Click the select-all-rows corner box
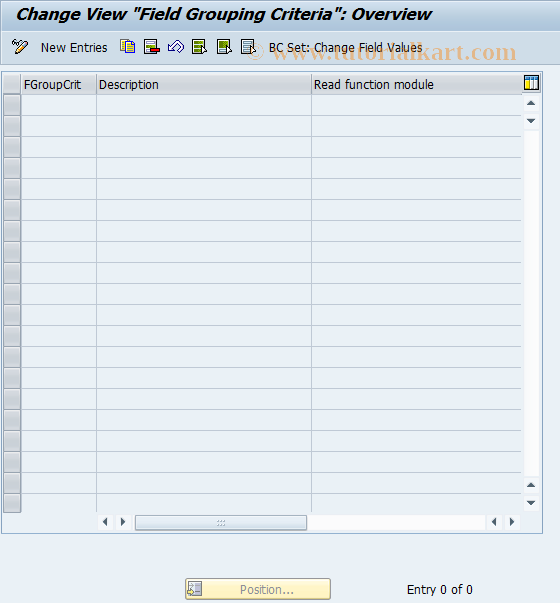Screen dimensions: 560x603 (12, 84)
